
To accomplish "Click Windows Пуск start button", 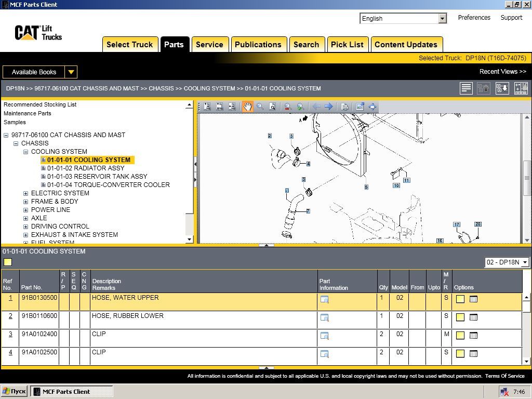I will pos(14,391).
